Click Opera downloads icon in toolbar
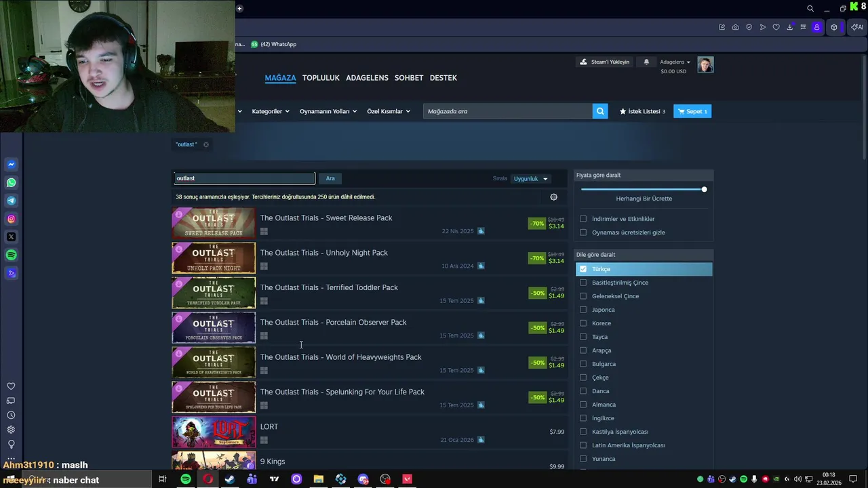Screen dimensions: 868x488 pos(789,27)
